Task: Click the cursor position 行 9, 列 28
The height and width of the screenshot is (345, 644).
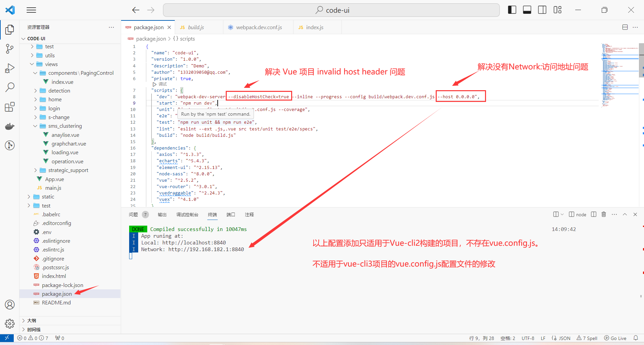Action: pos(482,338)
